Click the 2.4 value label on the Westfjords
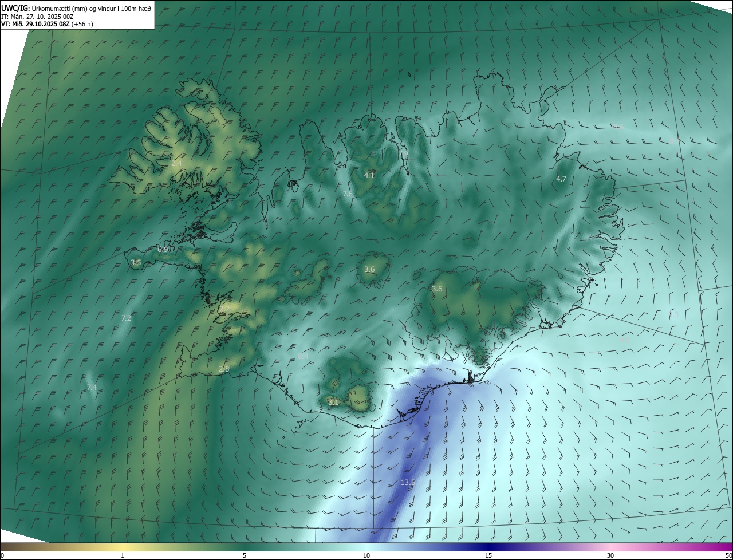Viewport: 733px width, 560px height. [x=176, y=164]
